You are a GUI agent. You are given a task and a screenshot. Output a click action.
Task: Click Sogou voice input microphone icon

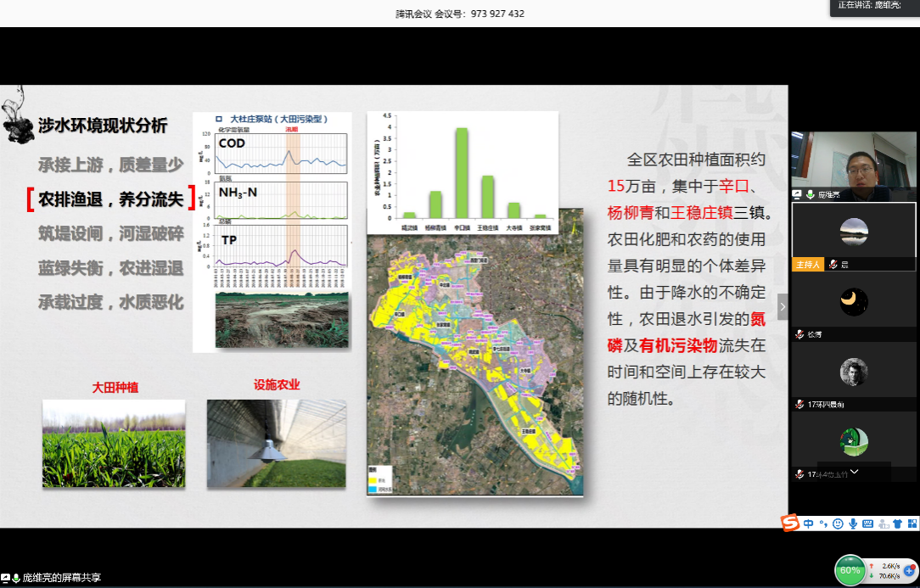[x=852, y=524]
